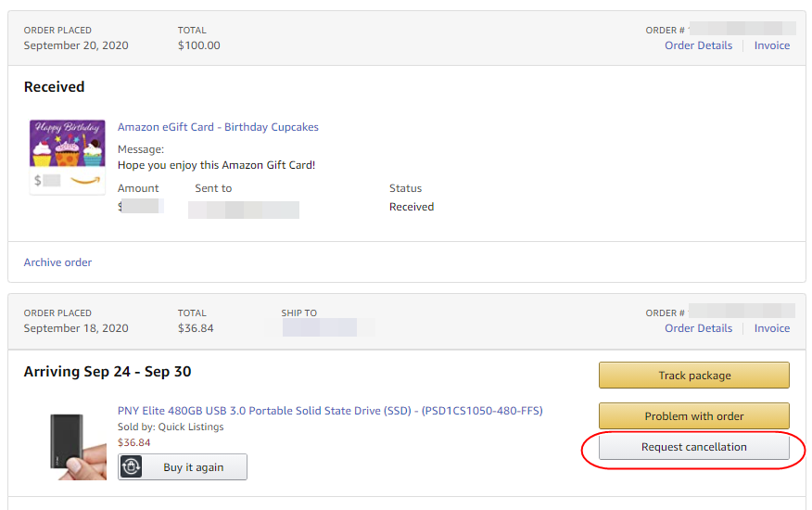Screen dimensions: 812x510
Task: Open Order Details for the September 18 order
Action: click(698, 328)
